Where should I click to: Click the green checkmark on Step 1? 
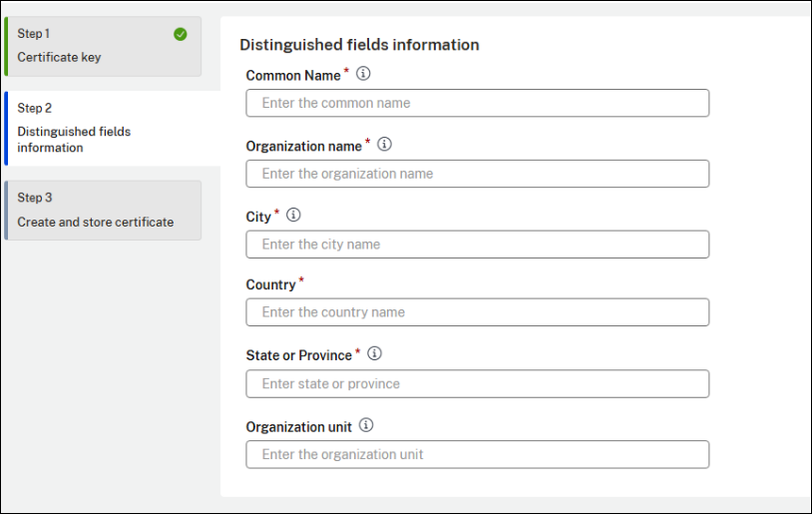coord(180,34)
